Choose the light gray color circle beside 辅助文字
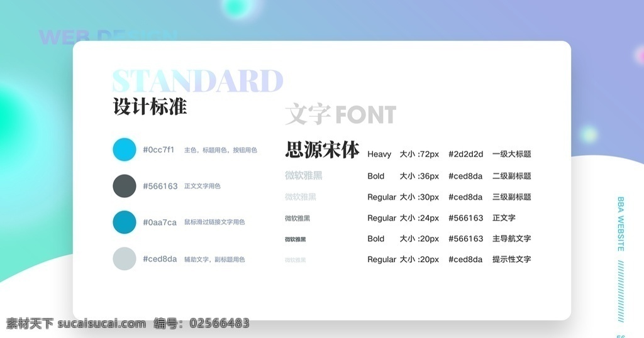644x338 pixels. click(125, 258)
